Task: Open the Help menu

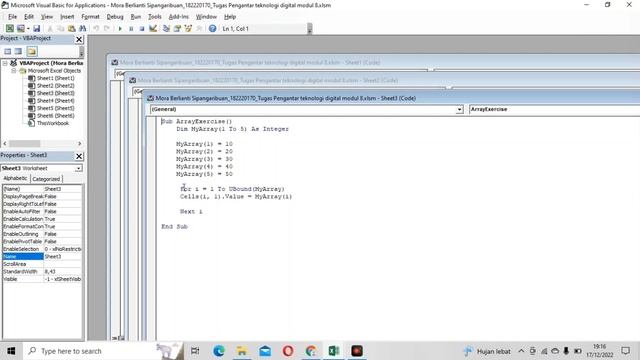Action: [x=230, y=17]
